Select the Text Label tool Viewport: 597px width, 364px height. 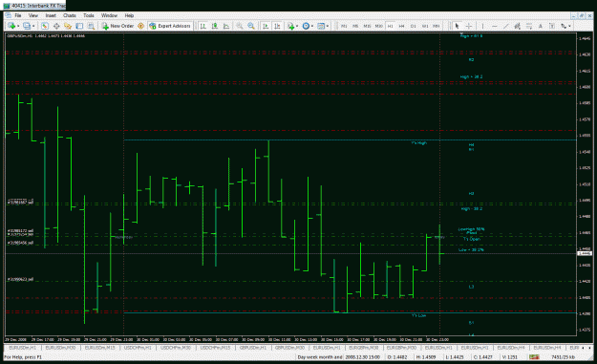[552, 26]
